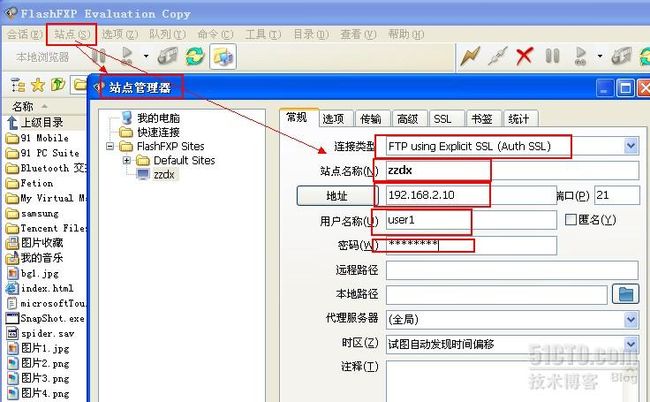
Task: Click the right pane pause icon
Action: 552,56
